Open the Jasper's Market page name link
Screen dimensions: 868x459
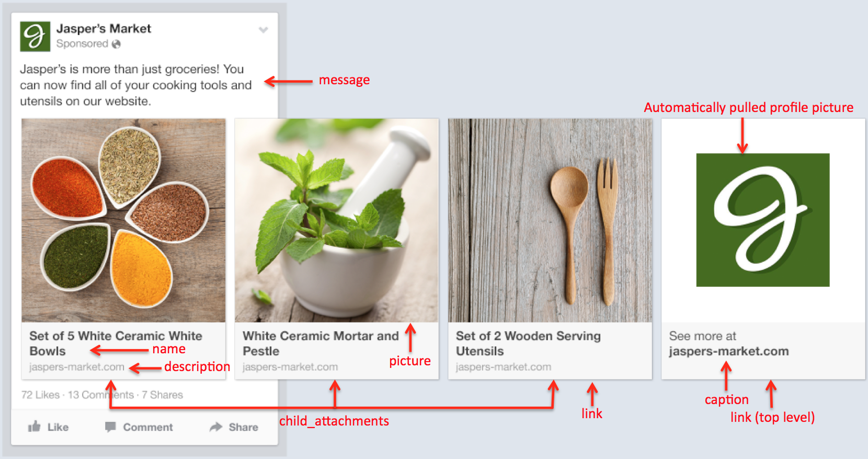click(104, 28)
